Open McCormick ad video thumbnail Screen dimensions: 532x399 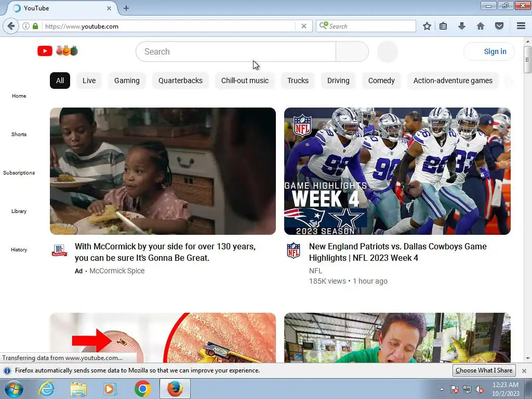click(163, 171)
